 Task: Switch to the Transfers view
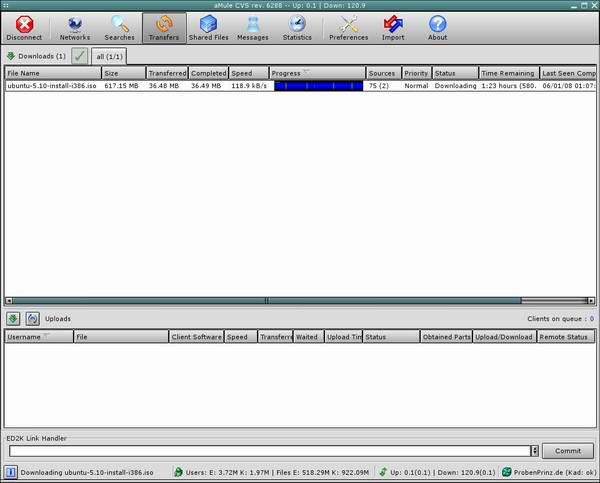pos(163,28)
